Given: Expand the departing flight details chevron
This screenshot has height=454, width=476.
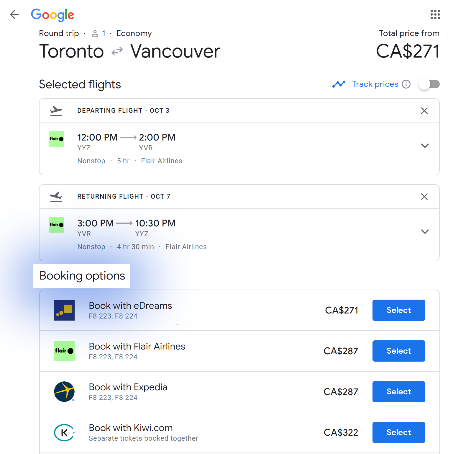Looking at the screenshot, I should pos(425,146).
